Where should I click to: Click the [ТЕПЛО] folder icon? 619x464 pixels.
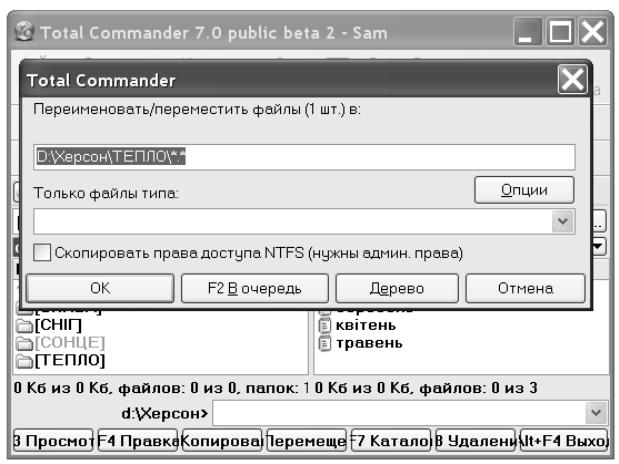24,361
